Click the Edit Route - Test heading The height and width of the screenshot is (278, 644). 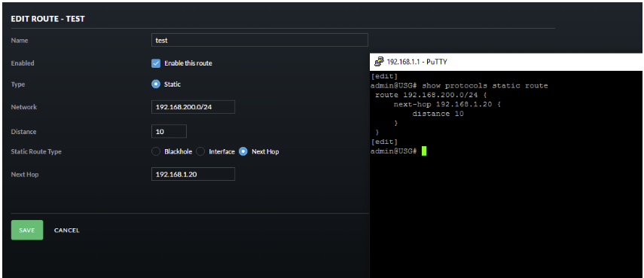[x=47, y=19]
